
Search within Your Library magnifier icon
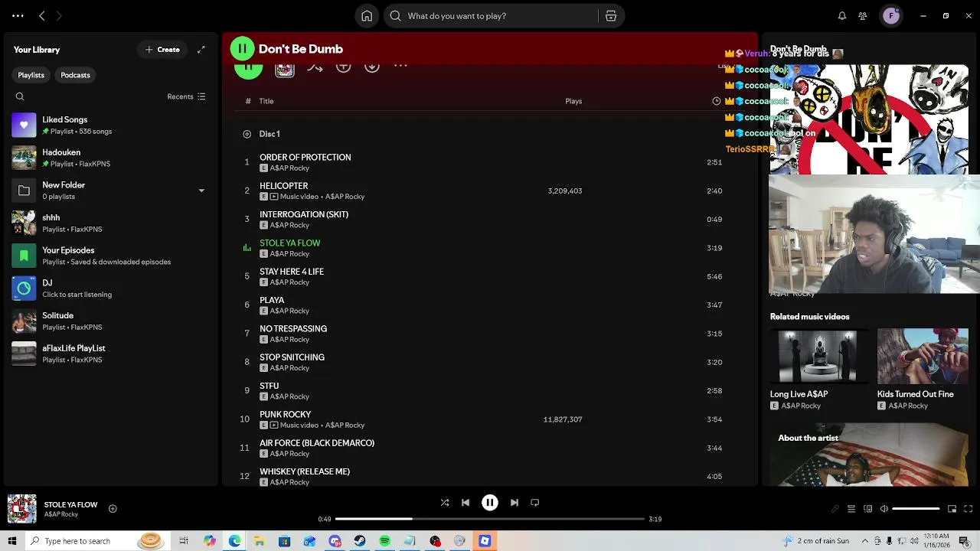20,96
